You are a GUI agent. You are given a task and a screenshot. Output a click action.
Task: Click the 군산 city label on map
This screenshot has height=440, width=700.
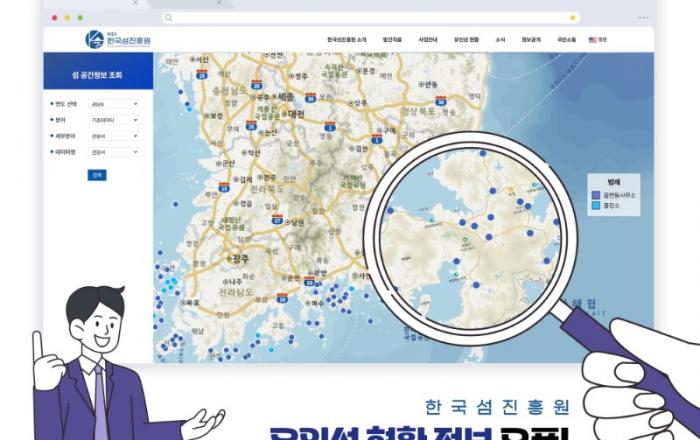228,164
